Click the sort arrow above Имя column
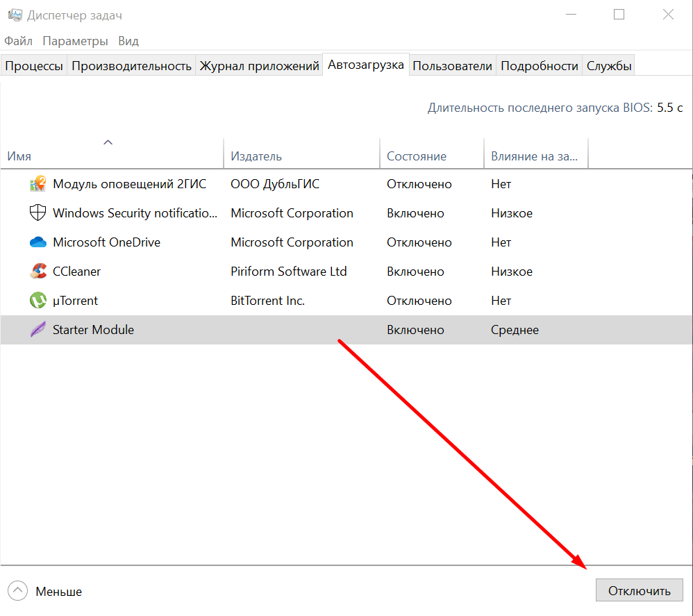693x616 pixels. (108, 142)
